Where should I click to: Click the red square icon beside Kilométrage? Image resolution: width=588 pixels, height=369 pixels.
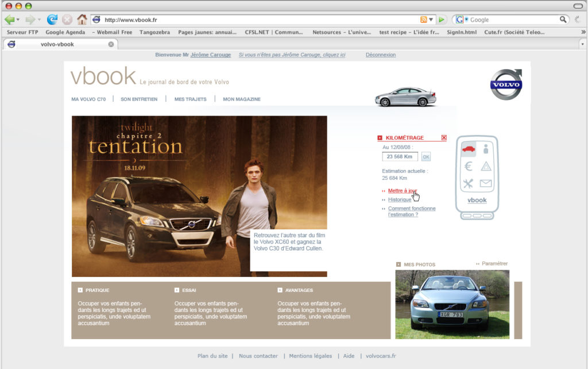pyautogui.click(x=380, y=138)
